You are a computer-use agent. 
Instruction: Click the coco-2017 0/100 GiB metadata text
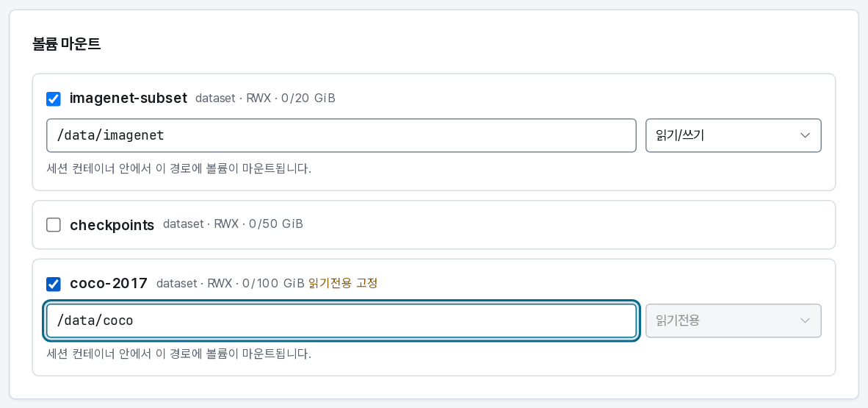231,283
